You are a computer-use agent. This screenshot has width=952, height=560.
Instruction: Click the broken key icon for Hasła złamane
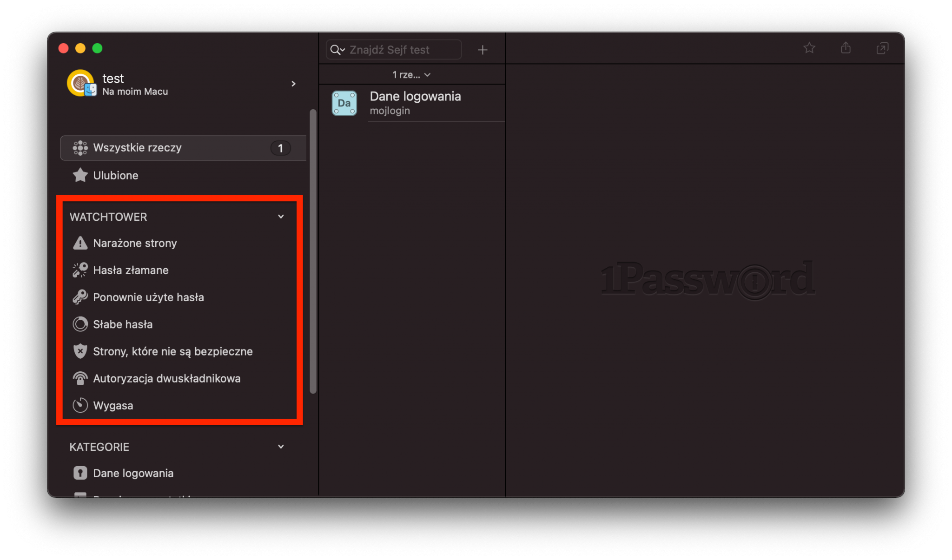click(80, 270)
